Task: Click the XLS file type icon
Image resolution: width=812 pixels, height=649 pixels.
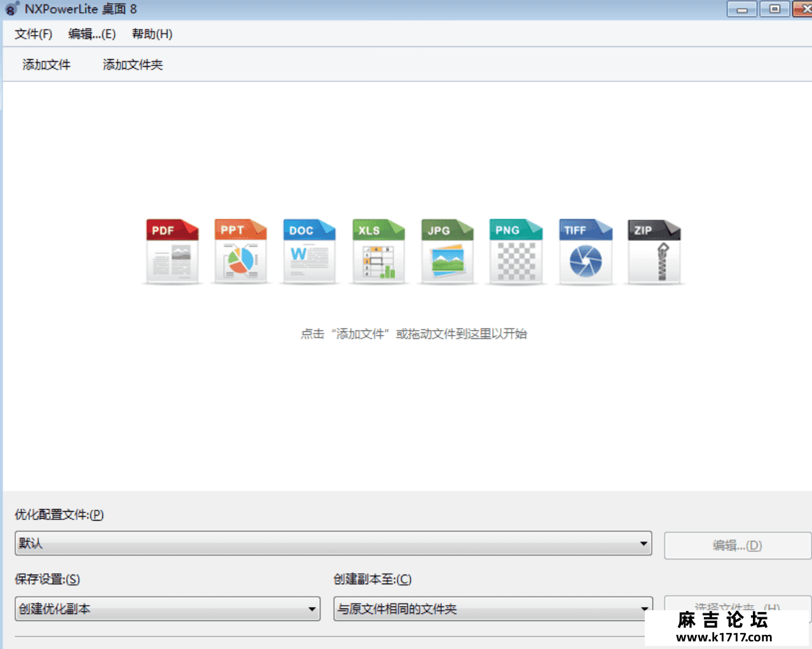Action: (378, 252)
